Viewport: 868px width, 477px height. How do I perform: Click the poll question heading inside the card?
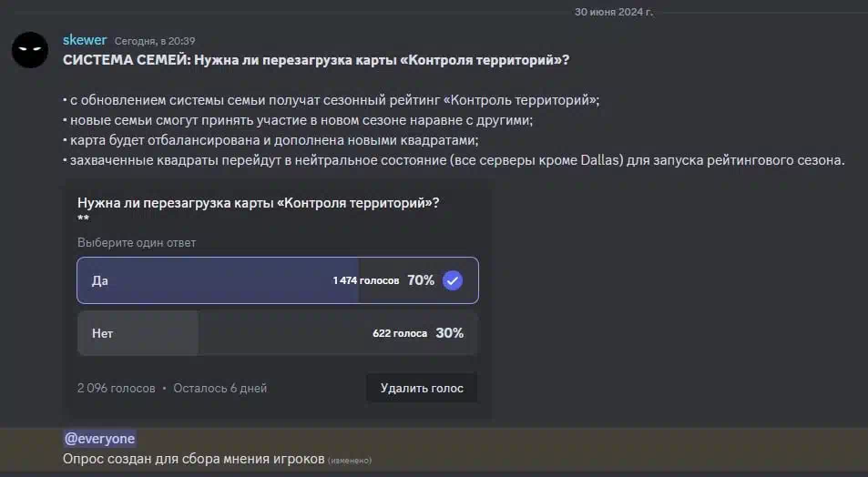coord(259,202)
